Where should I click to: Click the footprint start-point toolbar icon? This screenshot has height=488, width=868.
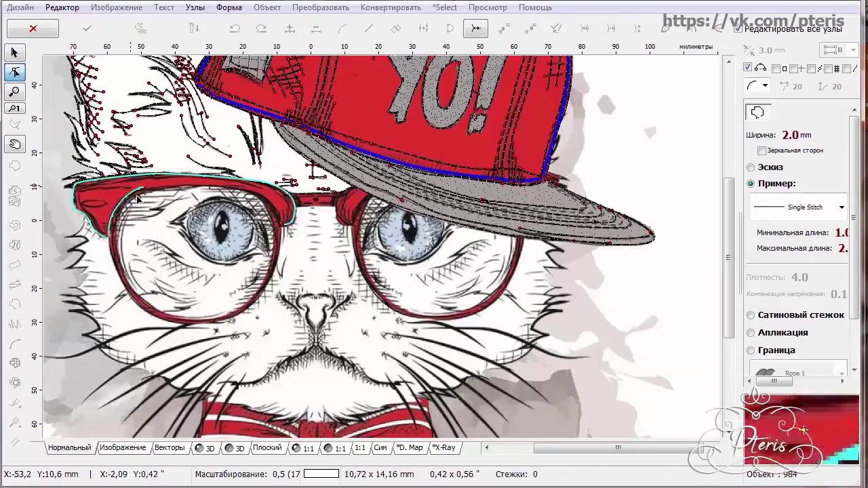point(194,28)
